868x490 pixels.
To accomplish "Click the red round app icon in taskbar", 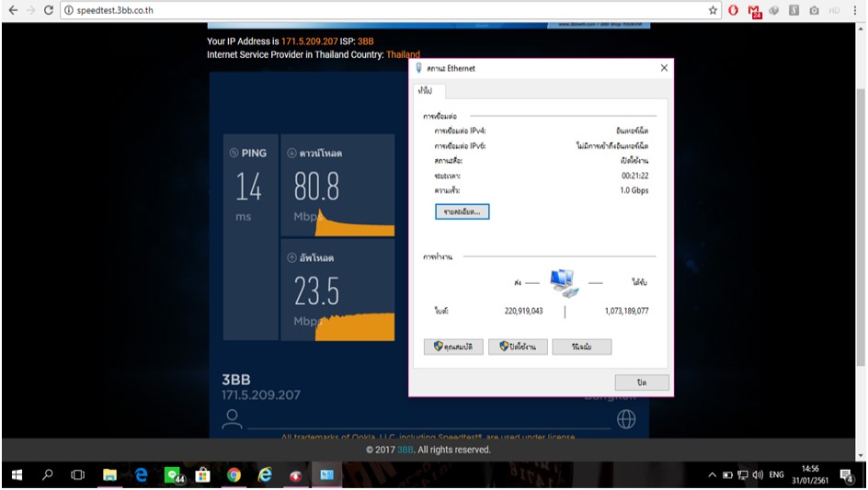I will [x=295, y=475].
